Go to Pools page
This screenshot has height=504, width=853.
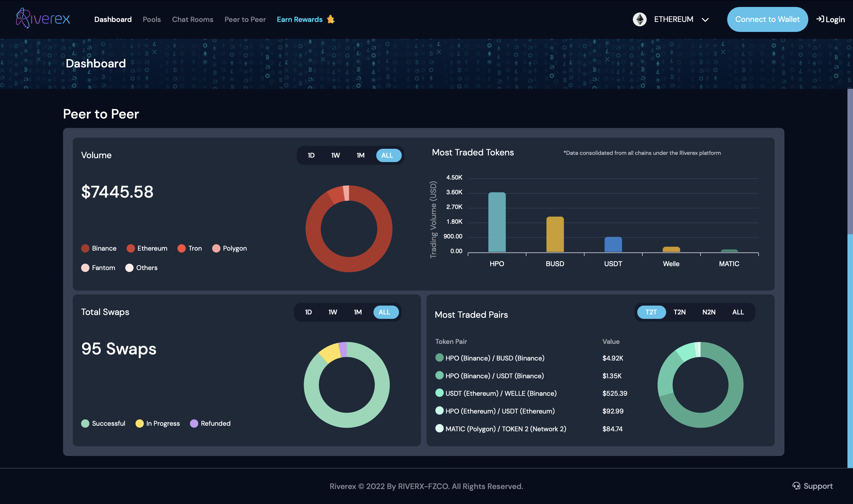[152, 19]
